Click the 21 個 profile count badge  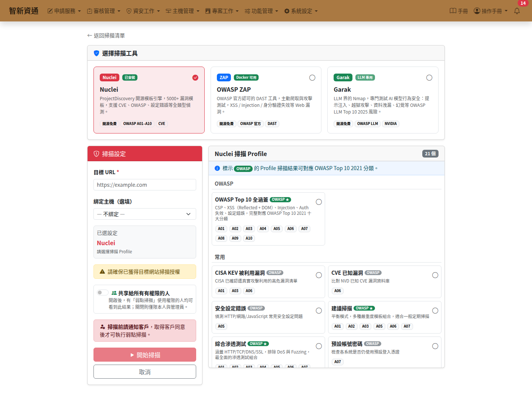tap(430, 154)
